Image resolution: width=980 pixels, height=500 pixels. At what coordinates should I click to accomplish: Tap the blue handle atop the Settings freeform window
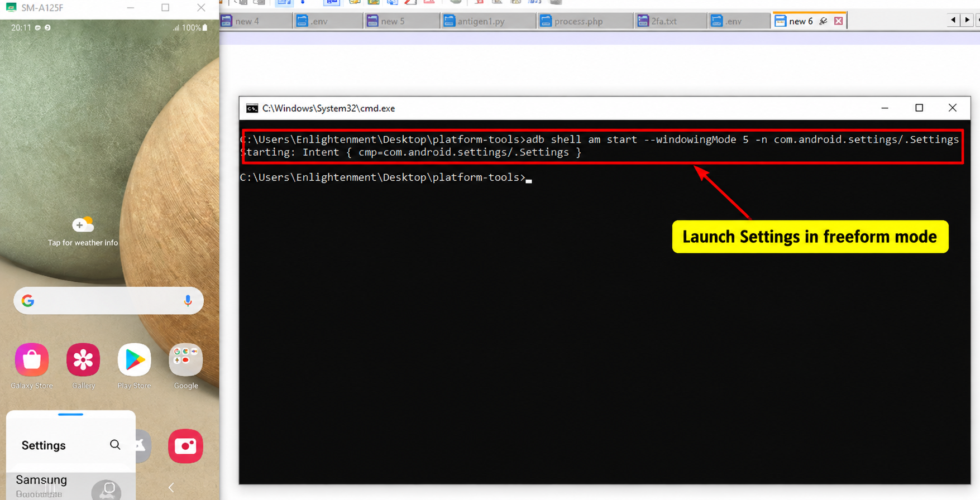(x=70, y=415)
